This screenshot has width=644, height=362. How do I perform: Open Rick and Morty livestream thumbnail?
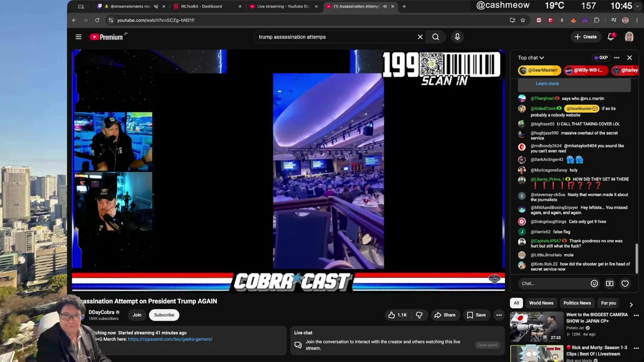click(537, 353)
